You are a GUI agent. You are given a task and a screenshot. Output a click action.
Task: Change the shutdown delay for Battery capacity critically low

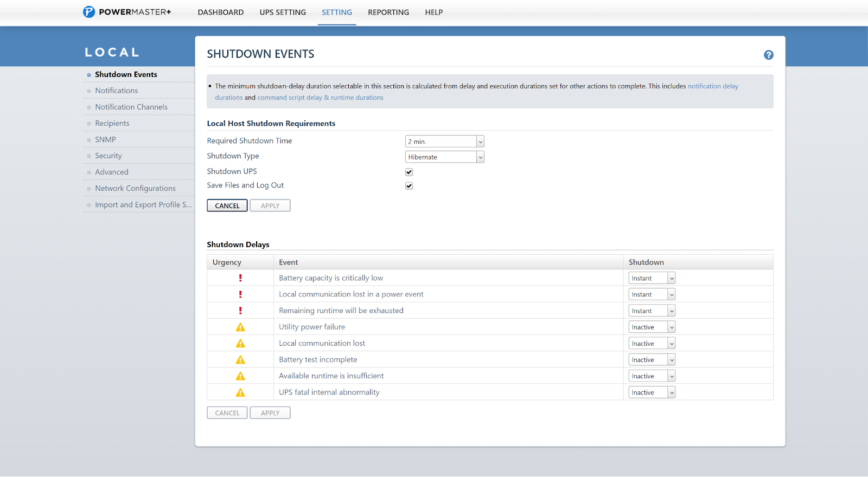click(x=652, y=278)
